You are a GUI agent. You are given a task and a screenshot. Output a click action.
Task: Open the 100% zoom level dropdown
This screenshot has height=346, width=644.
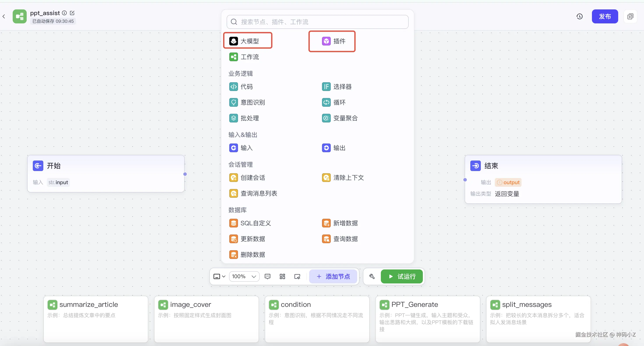[x=244, y=276]
